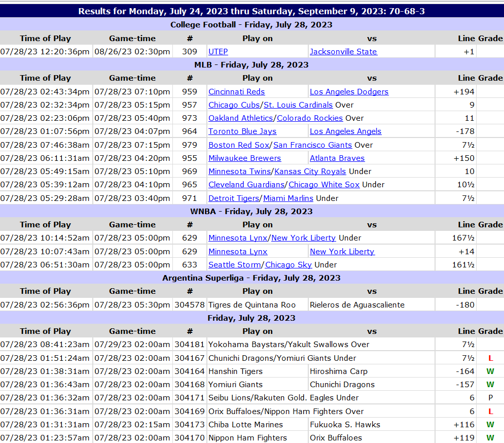Click the College Football section header

[251, 25]
